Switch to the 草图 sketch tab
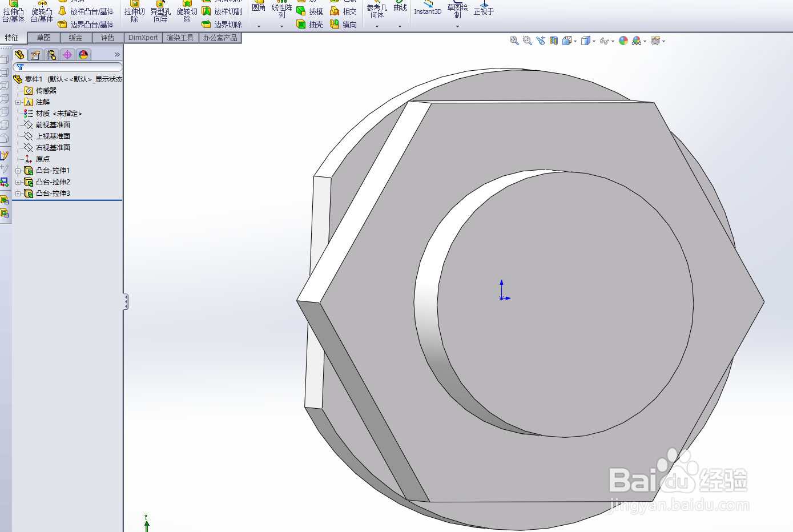793x532 pixels. 44,38
